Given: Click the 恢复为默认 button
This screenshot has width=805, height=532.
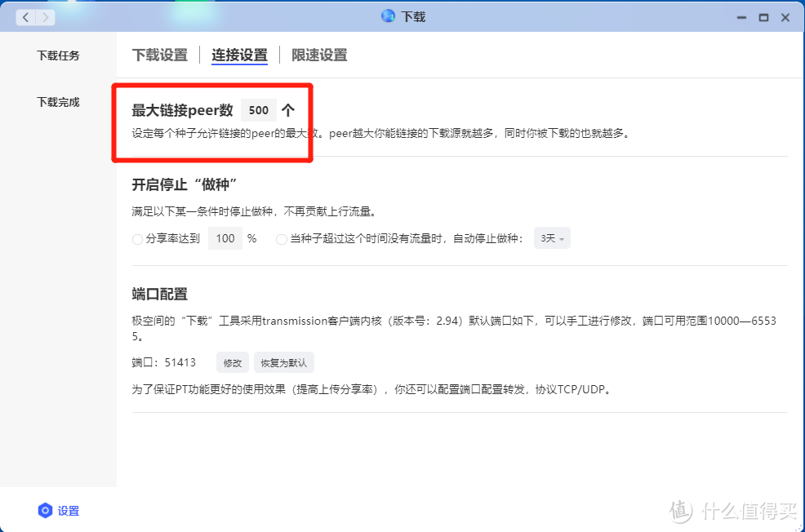Looking at the screenshot, I should click(284, 363).
